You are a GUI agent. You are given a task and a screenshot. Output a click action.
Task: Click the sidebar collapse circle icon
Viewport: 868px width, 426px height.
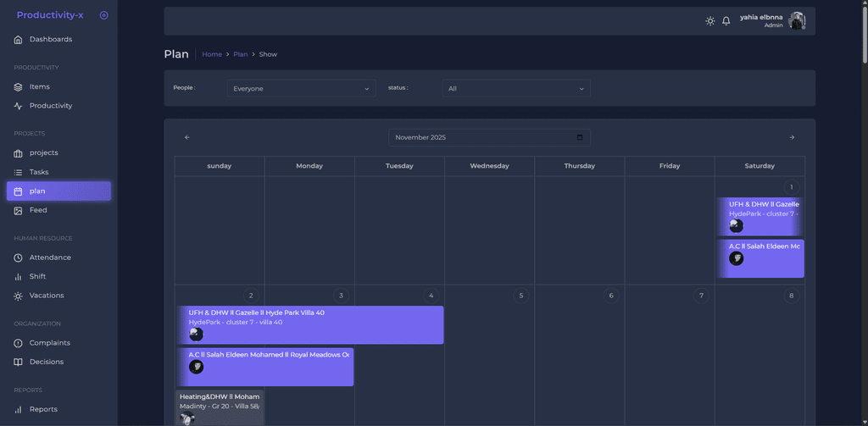point(103,15)
